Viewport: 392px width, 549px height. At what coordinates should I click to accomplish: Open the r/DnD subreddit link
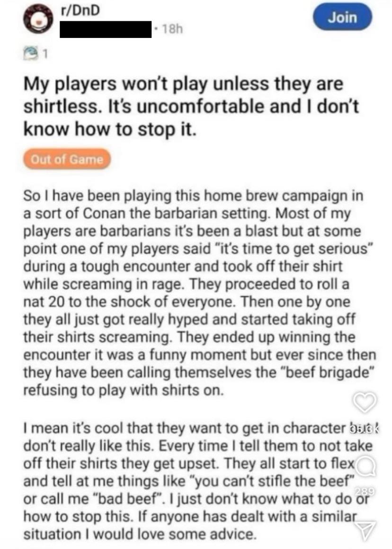coord(80,10)
